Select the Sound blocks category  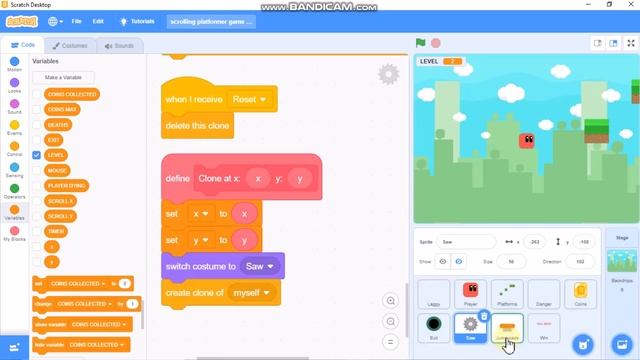coord(14,107)
